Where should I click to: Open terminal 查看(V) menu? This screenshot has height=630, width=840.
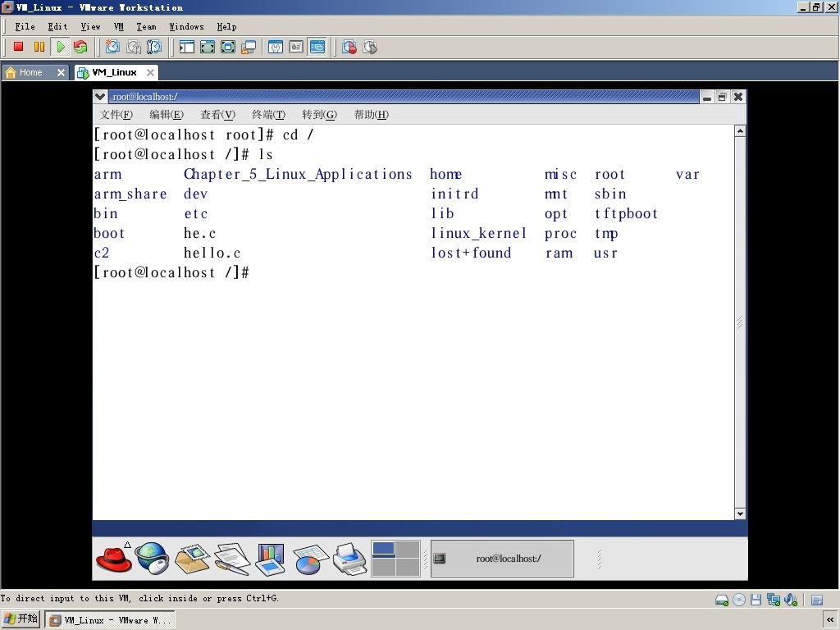pyautogui.click(x=217, y=115)
